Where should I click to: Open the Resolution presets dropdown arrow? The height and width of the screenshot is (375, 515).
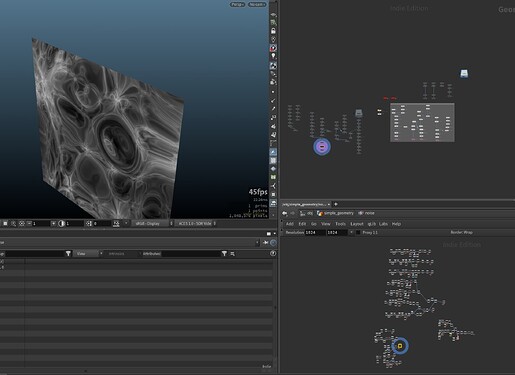[351, 232]
